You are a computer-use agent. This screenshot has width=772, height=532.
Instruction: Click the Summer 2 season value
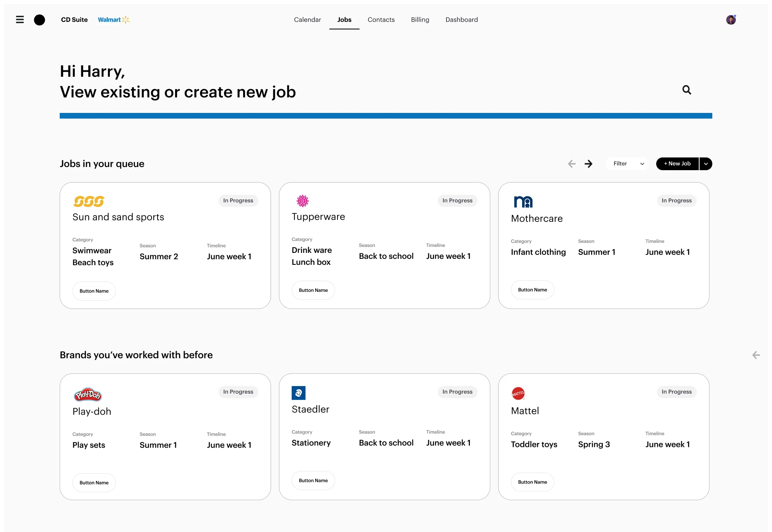coord(159,256)
